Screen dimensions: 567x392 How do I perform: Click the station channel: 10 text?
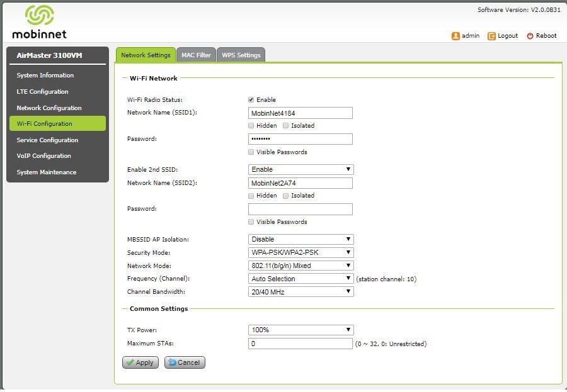(386, 279)
